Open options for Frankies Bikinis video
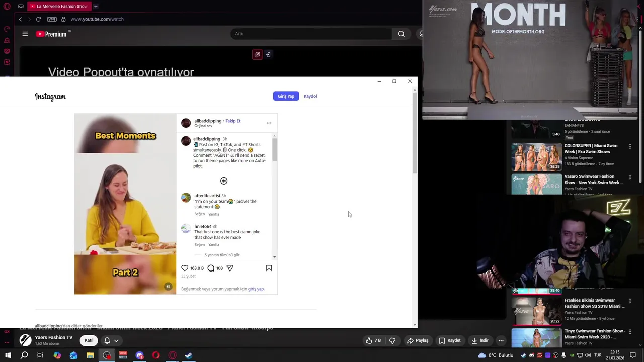The image size is (644, 362). coord(630,301)
